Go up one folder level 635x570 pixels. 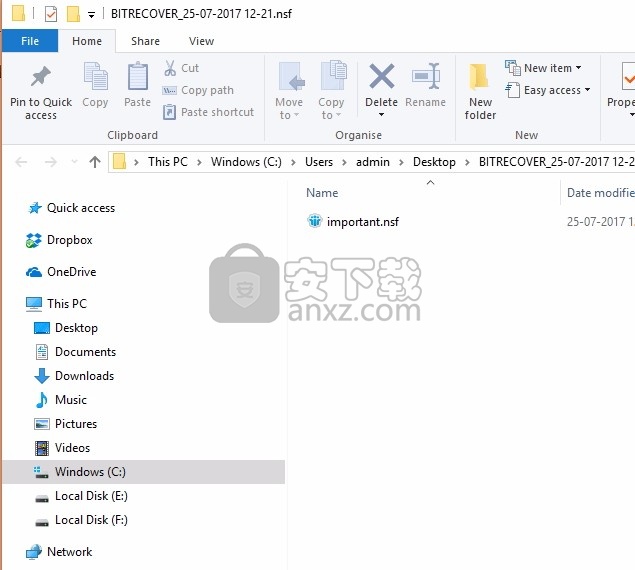pyautogui.click(x=95, y=162)
